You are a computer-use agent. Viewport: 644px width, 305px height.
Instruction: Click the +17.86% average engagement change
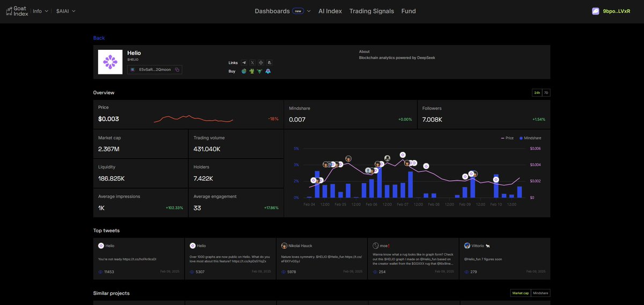click(272, 208)
